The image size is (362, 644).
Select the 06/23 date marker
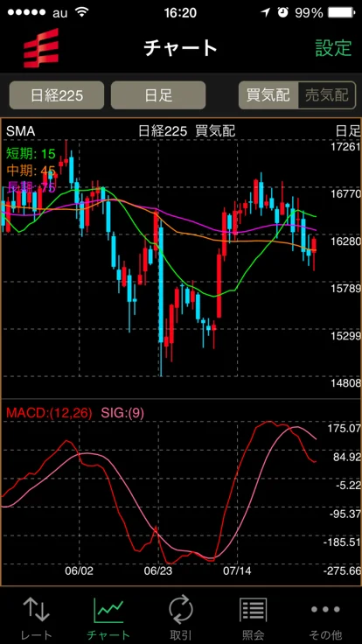[158, 570]
